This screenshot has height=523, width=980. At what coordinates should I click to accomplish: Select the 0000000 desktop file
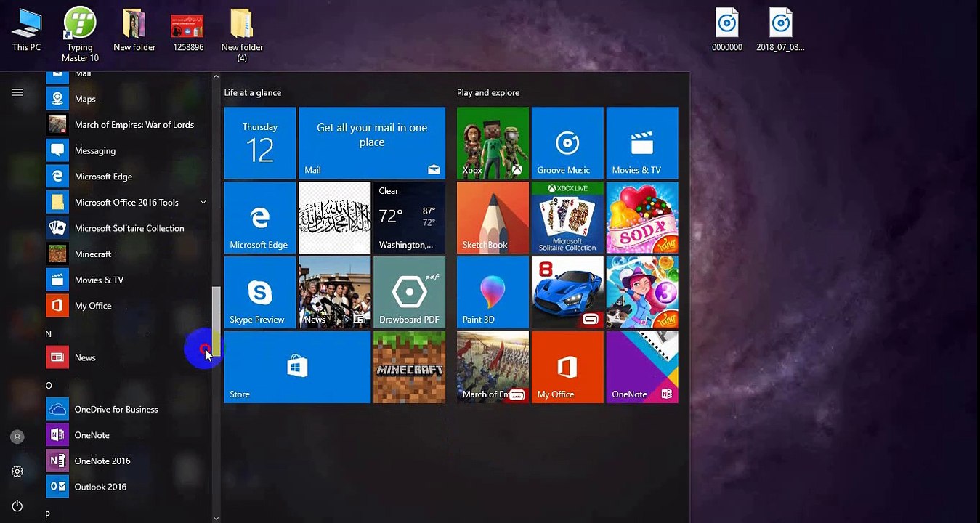(727, 31)
